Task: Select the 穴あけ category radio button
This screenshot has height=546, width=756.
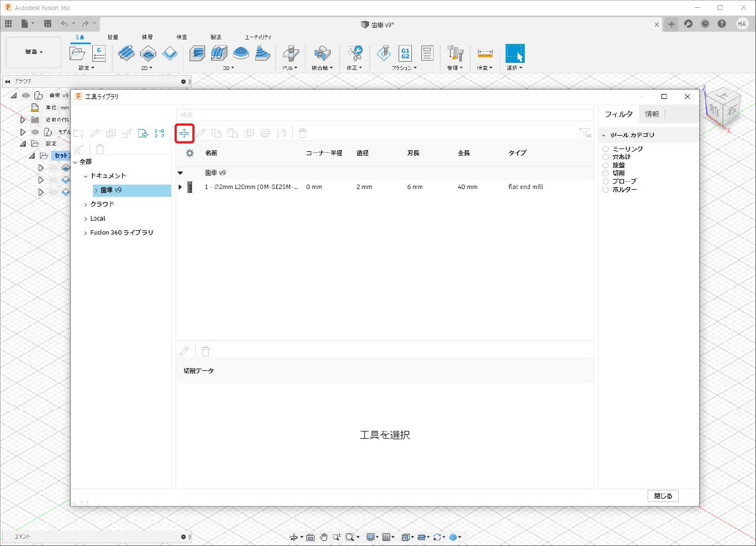Action: (x=606, y=157)
